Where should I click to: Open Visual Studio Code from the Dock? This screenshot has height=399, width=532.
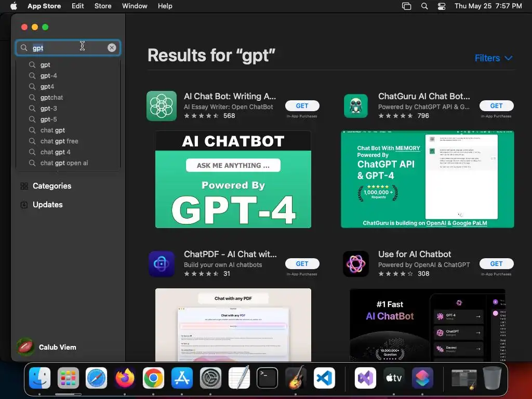324,378
